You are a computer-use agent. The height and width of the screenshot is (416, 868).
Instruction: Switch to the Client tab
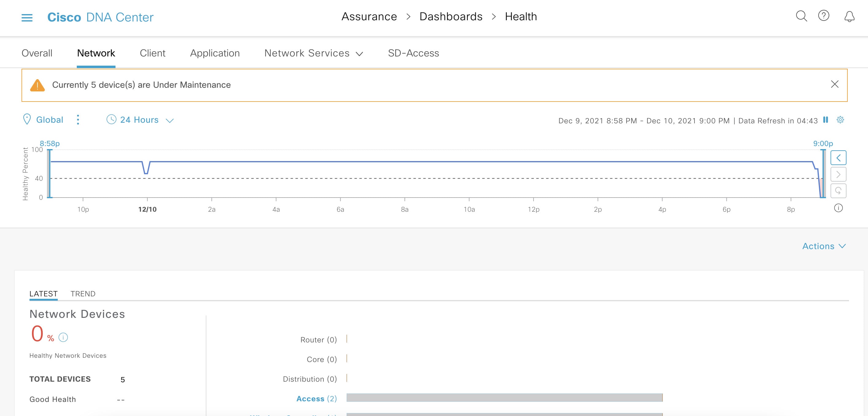[x=152, y=53]
